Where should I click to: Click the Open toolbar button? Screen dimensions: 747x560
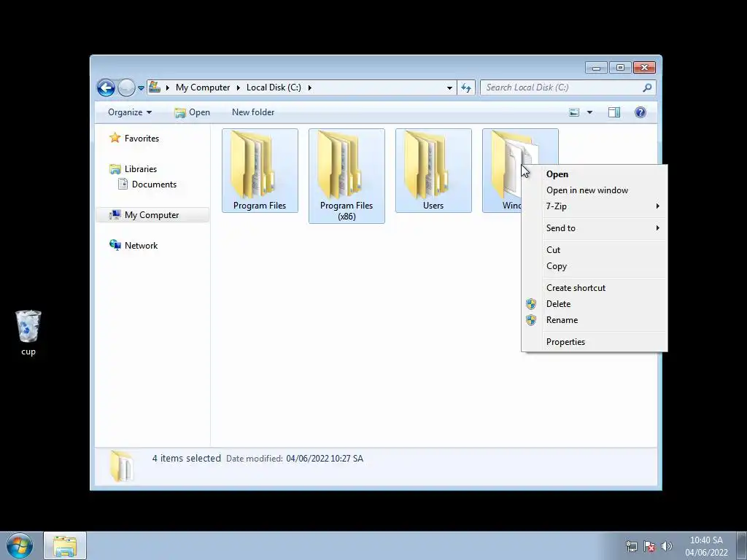coord(192,112)
